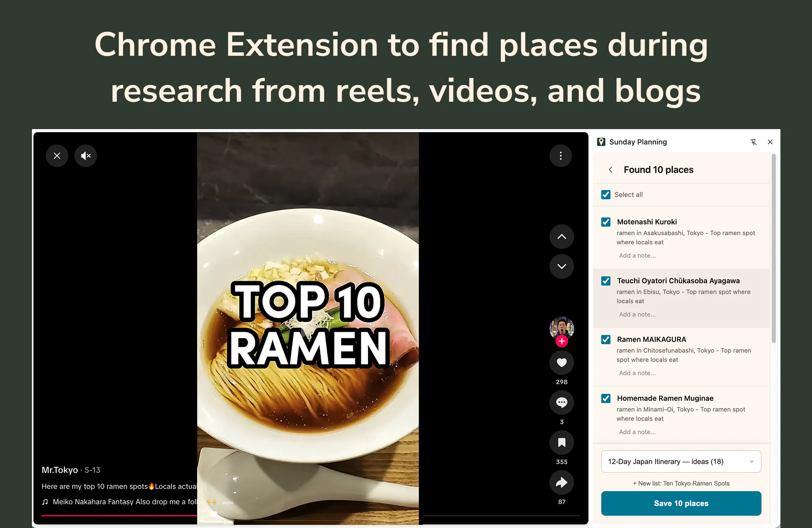Open Meiko Nakahara Fantasy sound link

pyautogui.click(x=125, y=502)
